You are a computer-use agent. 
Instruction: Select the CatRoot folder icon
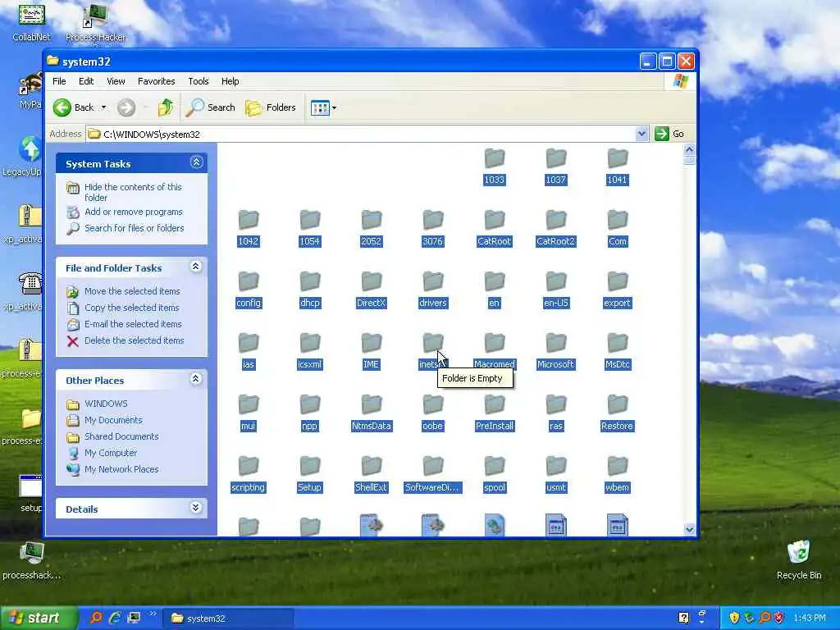coord(495,220)
